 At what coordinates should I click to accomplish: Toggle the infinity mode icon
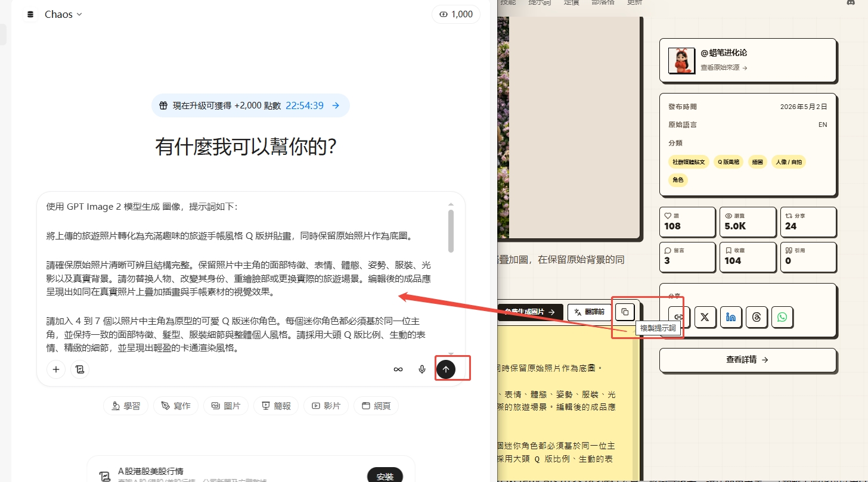coord(398,369)
